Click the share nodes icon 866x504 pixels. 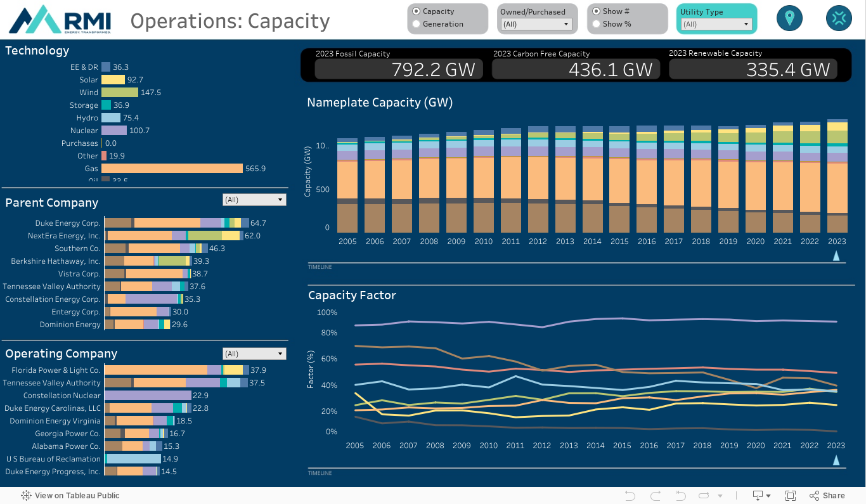point(815,495)
